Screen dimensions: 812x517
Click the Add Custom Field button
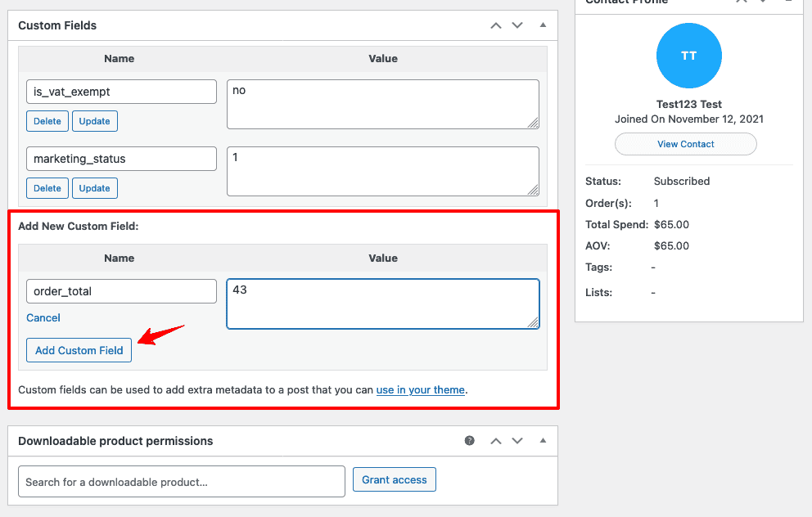(x=79, y=350)
